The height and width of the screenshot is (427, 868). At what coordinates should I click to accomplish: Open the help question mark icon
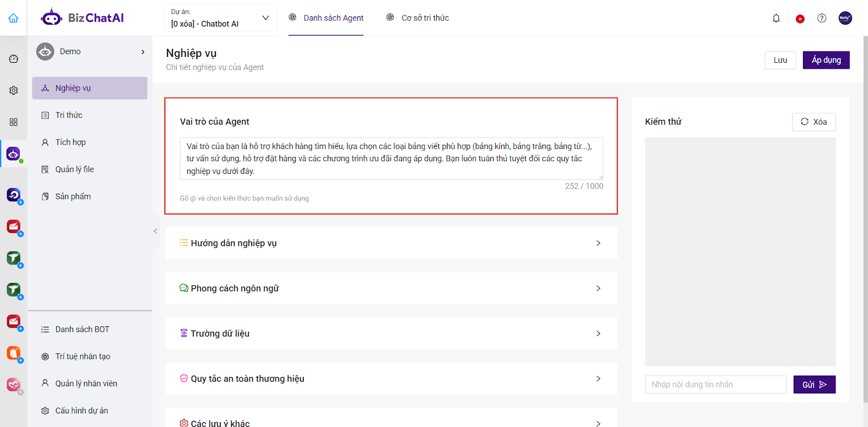pos(822,18)
